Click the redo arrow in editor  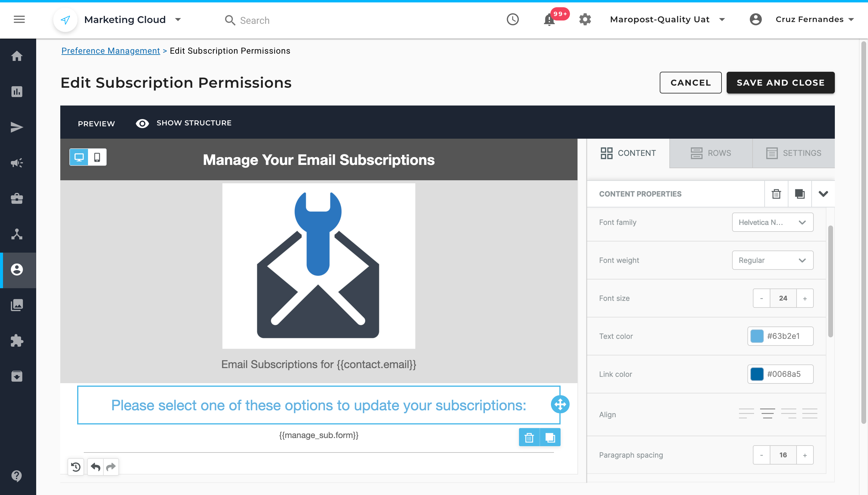click(x=111, y=467)
